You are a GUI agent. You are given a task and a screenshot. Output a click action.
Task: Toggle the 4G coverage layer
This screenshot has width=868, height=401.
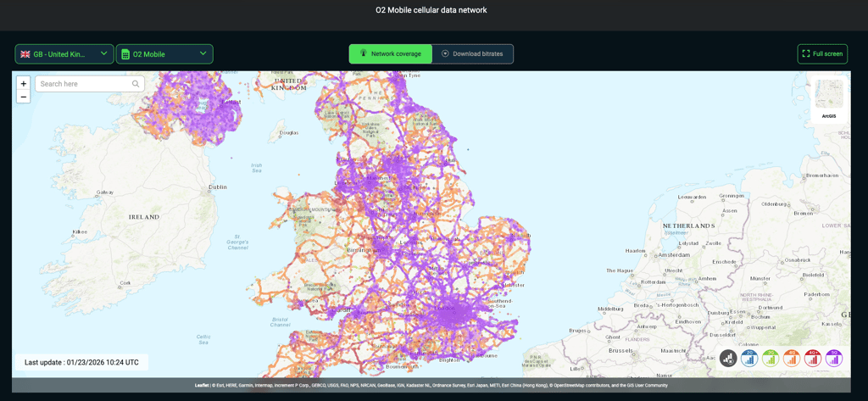coord(792,359)
